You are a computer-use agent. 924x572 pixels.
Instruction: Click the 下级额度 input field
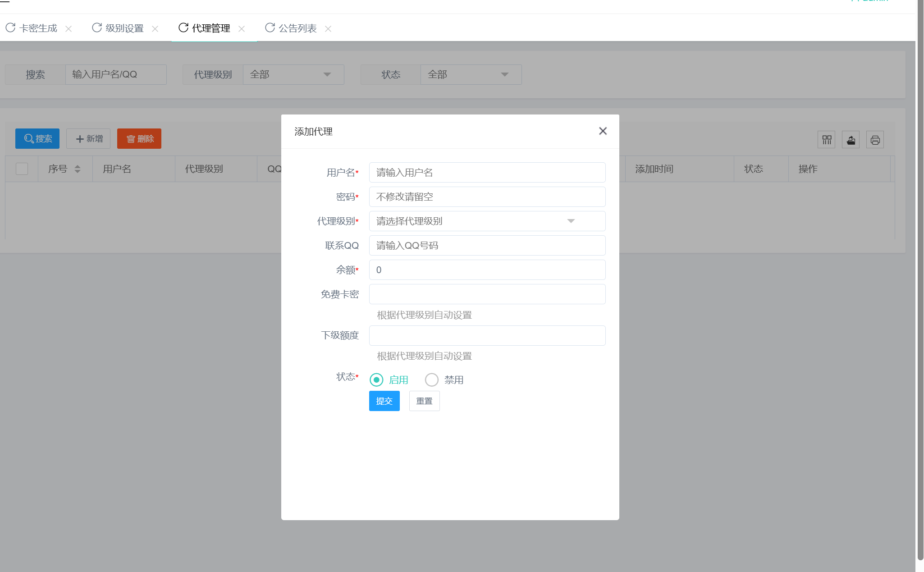487,336
